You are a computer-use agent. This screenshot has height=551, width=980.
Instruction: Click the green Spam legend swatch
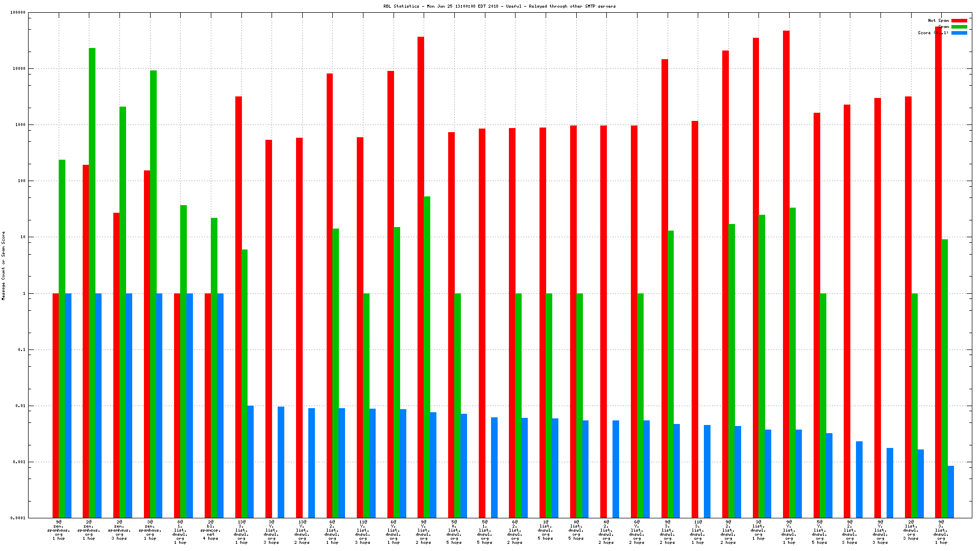pyautogui.click(x=959, y=27)
